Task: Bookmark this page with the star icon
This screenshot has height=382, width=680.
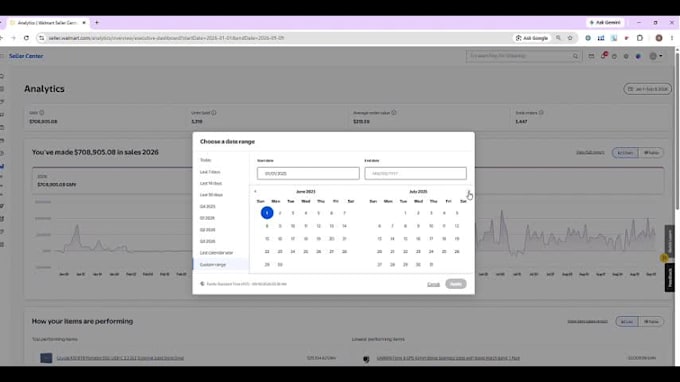Action: [570, 38]
